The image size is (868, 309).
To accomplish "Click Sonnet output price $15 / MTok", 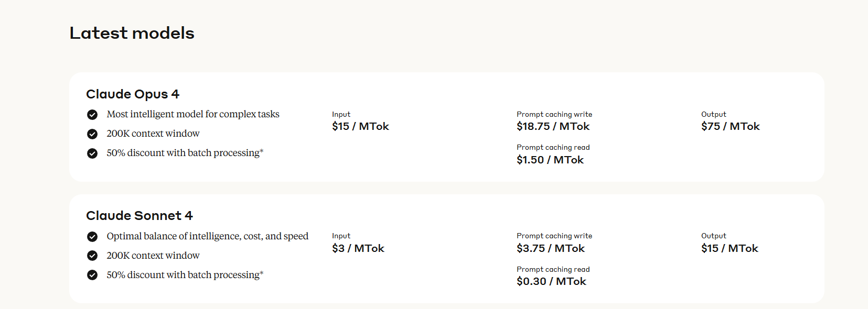I will pyautogui.click(x=730, y=248).
